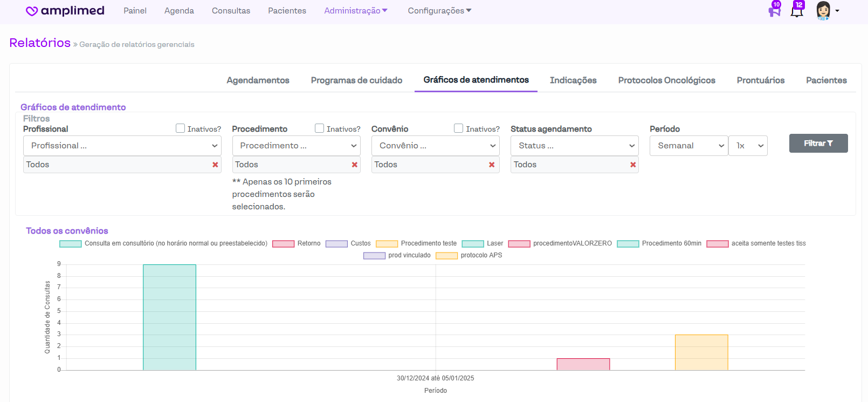Image resolution: width=868 pixels, height=402 pixels.
Task: Open the notifications bell icon
Action: pos(797,11)
